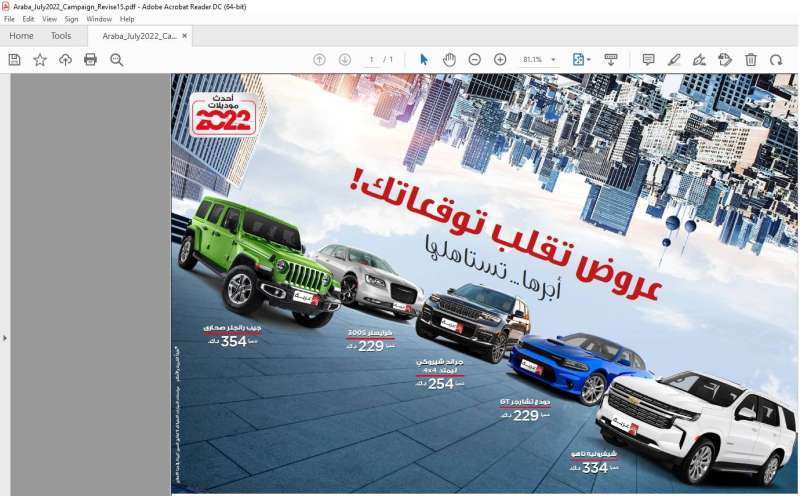Switch to the Tools tab
Viewport: 800px width, 496px height.
tap(61, 36)
